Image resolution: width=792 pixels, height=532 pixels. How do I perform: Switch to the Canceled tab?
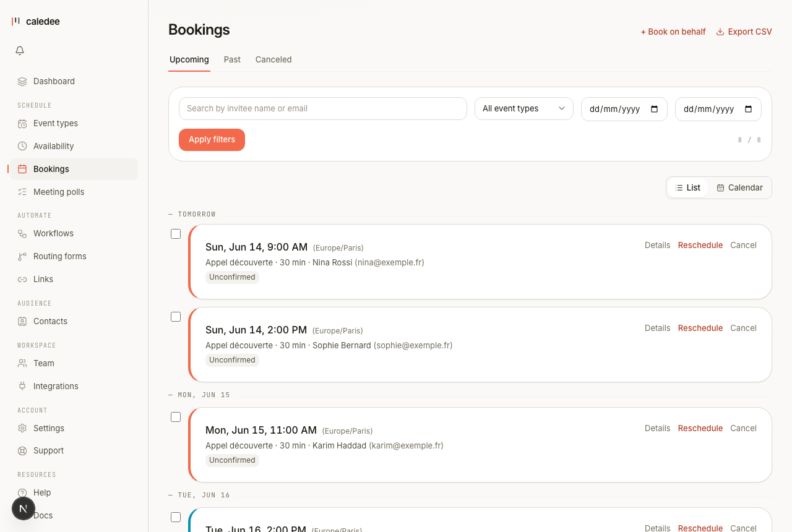[273, 60]
